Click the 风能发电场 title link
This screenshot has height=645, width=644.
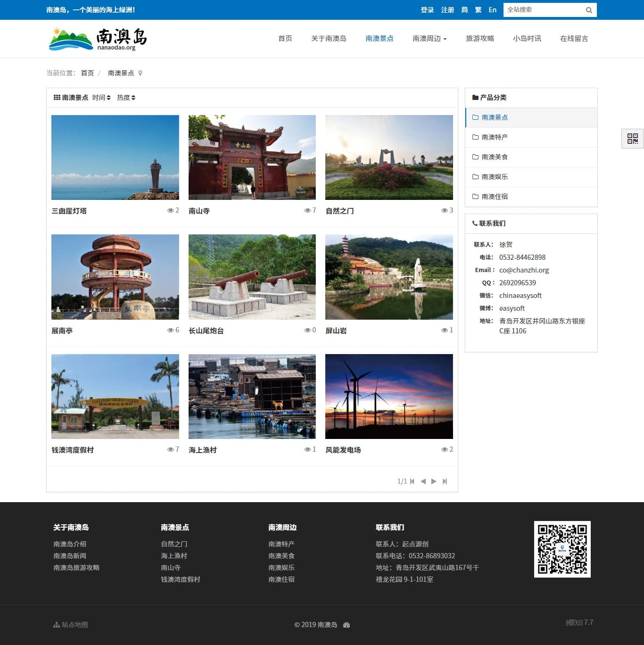point(343,450)
